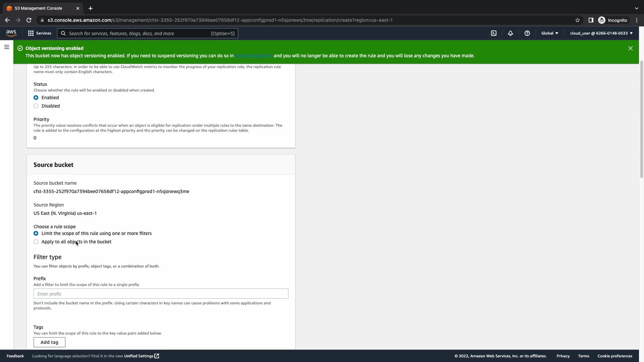This screenshot has height=362, width=644.
Task: Expand the hamburger side navigation menu
Action: coord(7,47)
